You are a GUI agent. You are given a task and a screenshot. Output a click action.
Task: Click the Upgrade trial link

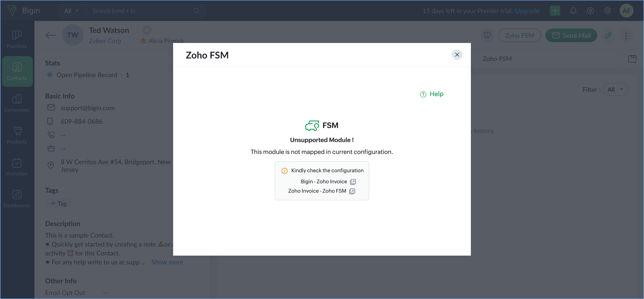(x=527, y=11)
